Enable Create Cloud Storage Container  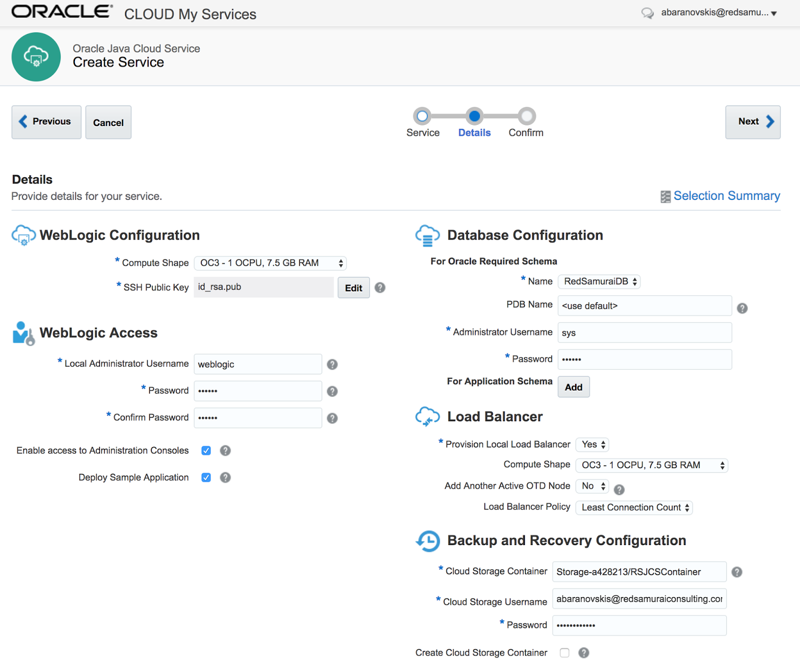pyautogui.click(x=564, y=653)
